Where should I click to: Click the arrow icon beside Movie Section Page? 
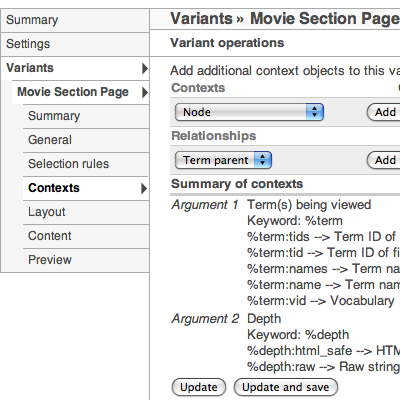click(x=144, y=92)
